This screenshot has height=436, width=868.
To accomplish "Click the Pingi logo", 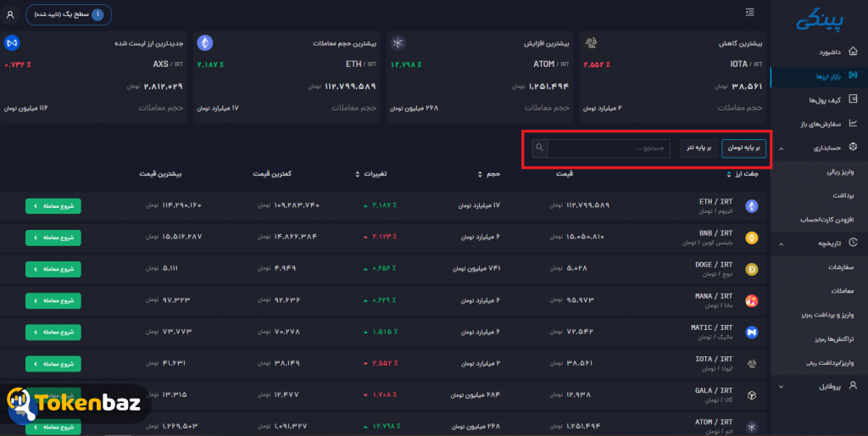I will [x=820, y=20].
